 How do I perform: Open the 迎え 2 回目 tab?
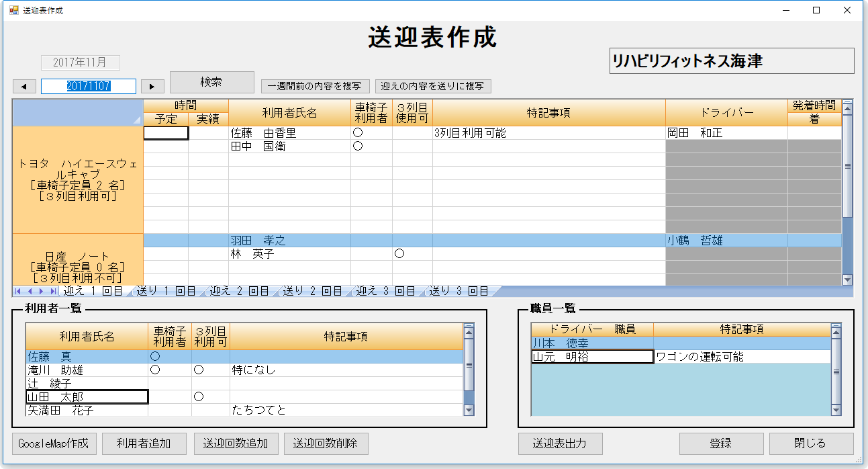[239, 291]
